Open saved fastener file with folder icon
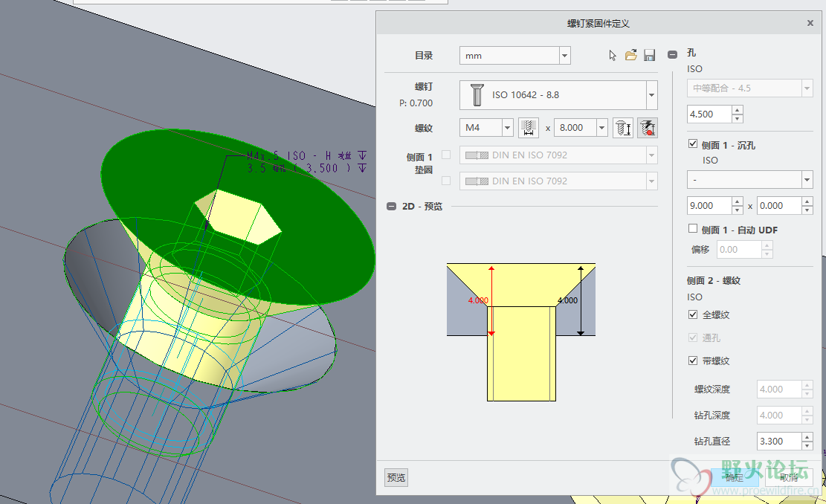 (630, 55)
